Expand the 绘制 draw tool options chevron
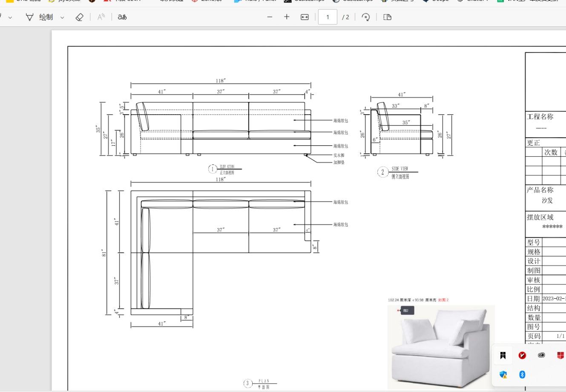 62,17
